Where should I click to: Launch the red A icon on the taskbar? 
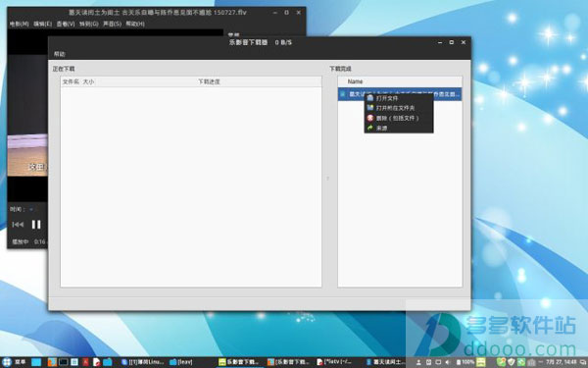pos(85,362)
